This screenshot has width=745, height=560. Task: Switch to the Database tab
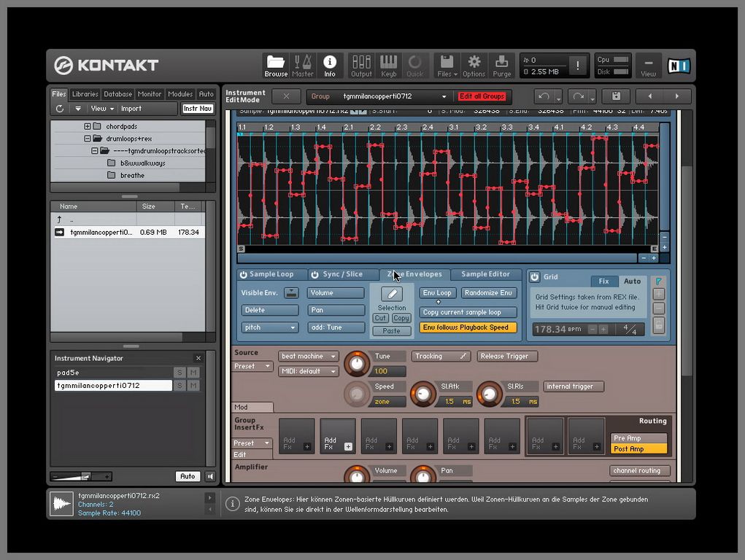tap(117, 94)
